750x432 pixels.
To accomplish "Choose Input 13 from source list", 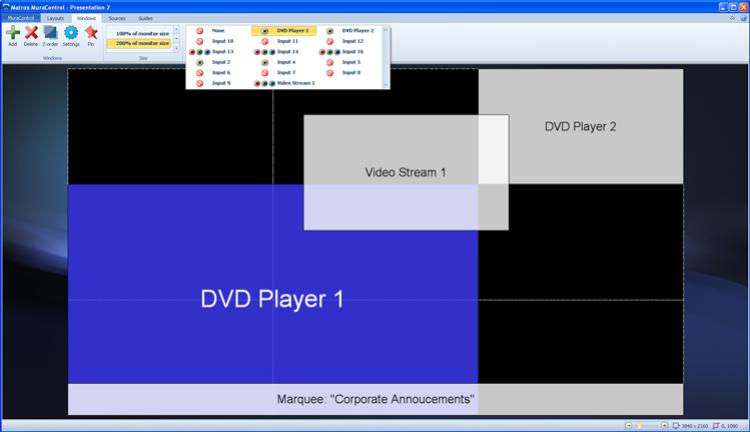I will tap(222, 51).
